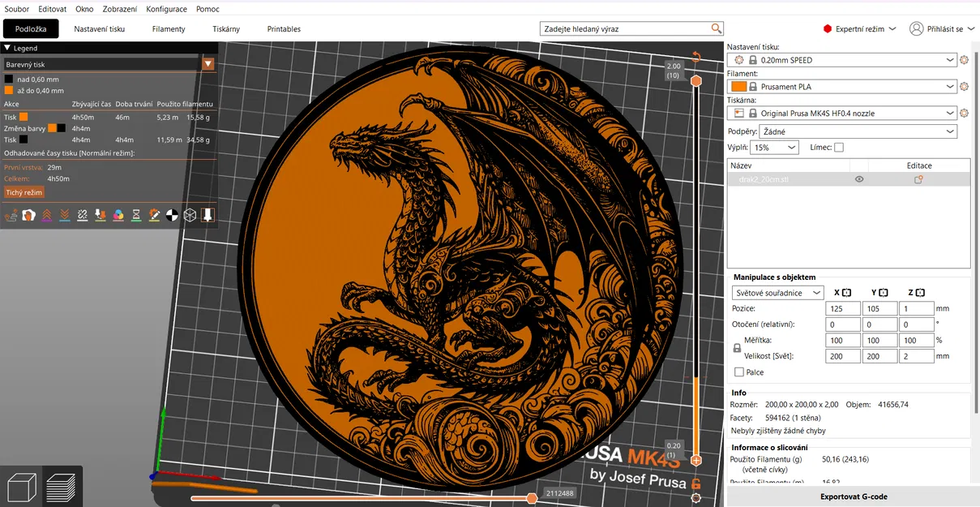Reset vertical layer slider with undo arrow

[695, 56]
